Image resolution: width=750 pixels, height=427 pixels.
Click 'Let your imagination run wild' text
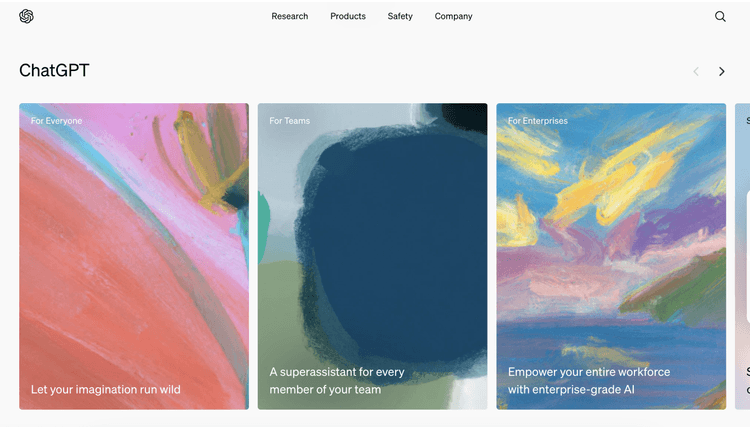(x=106, y=390)
